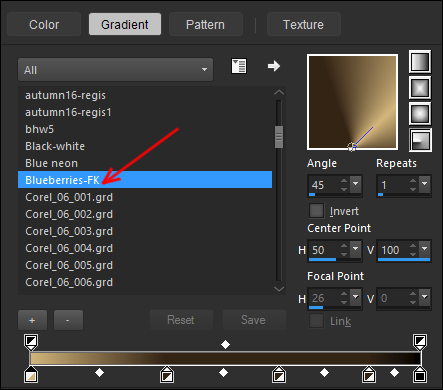Click the Reset button
The image size is (443, 390).
coord(181,320)
